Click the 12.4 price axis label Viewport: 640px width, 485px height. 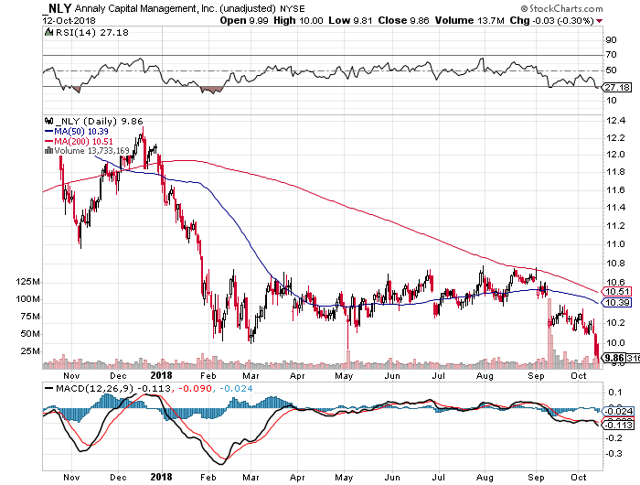tap(616, 120)
